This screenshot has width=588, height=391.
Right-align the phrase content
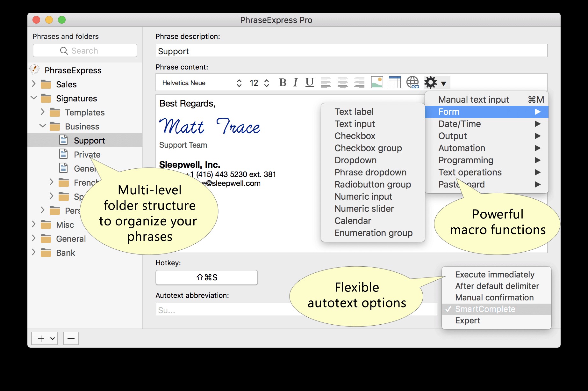point(359,83)
